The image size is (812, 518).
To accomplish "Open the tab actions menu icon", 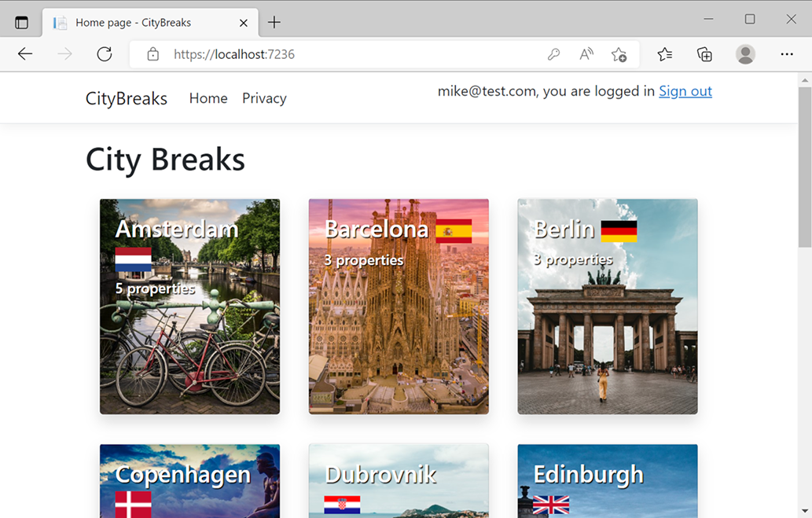I will (22, 22).
